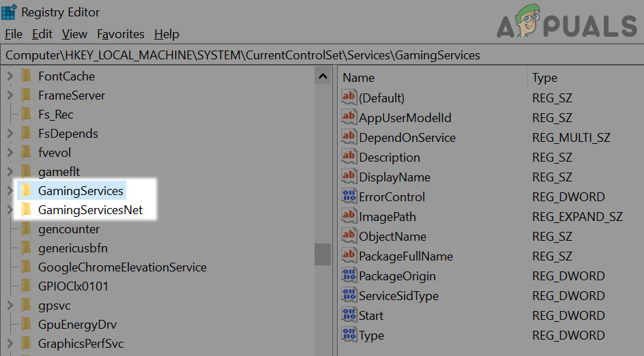This screenshot has height=356, width=644.
Task: Click the GamingServices folder icon
Action: click(x=26, y=190)
